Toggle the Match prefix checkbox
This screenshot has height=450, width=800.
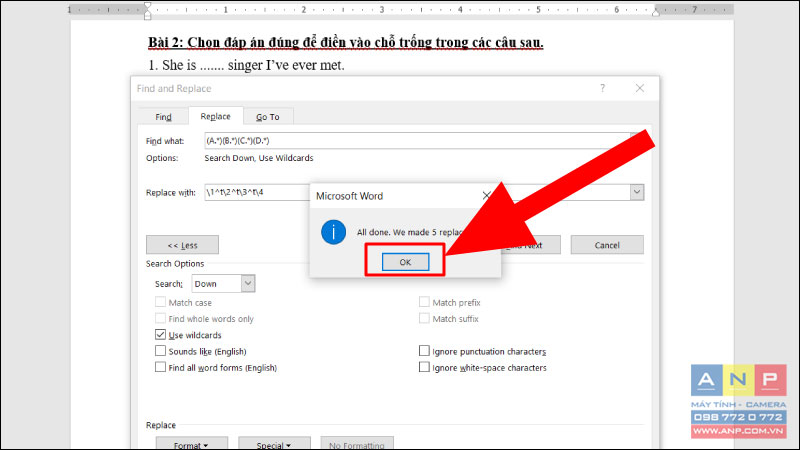click(424, 302)
